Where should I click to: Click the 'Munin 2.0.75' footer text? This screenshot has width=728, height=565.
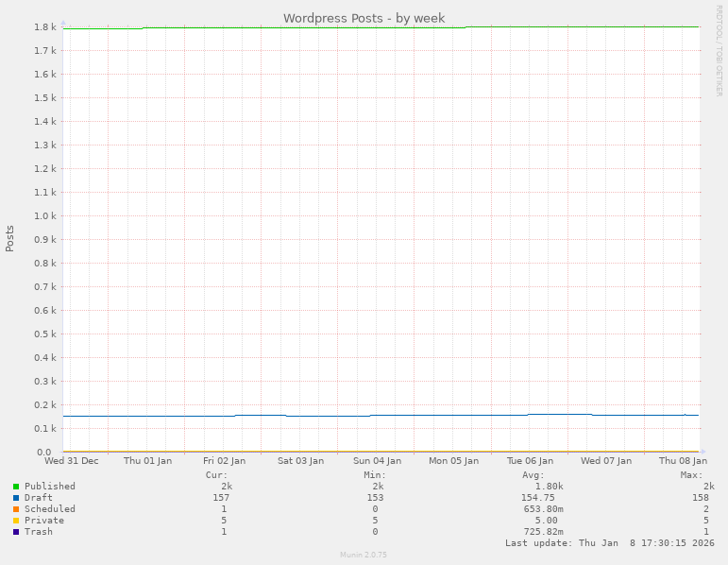click(x=364, y=555)
